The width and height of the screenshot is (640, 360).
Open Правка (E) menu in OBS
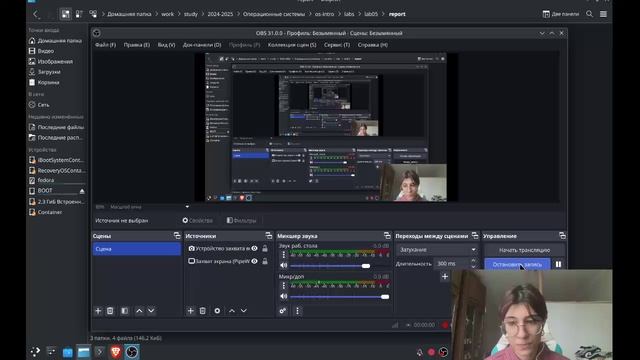click(x=137, y=45)
